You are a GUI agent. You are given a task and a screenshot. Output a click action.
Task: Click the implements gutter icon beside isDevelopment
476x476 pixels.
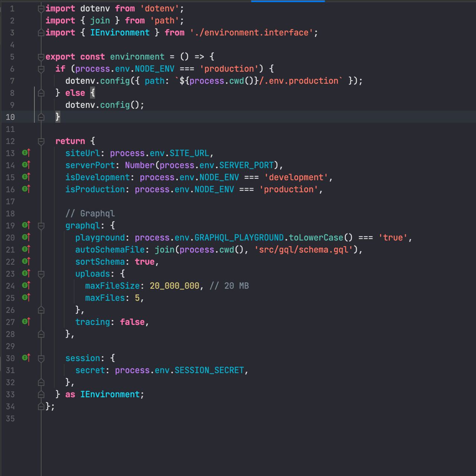pos(26,177)
